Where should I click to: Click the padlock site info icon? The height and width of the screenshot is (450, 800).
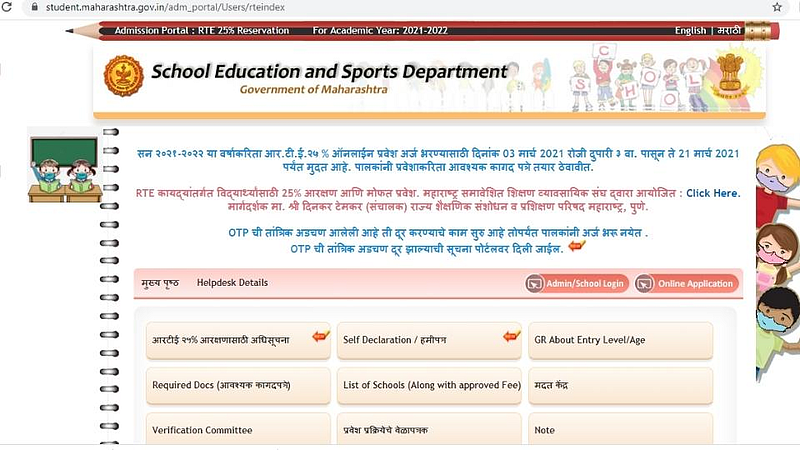[x=35, y=7]
